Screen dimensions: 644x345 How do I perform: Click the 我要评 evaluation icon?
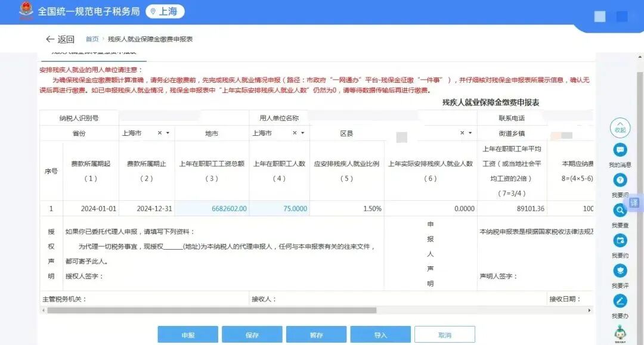pos(619,272)
